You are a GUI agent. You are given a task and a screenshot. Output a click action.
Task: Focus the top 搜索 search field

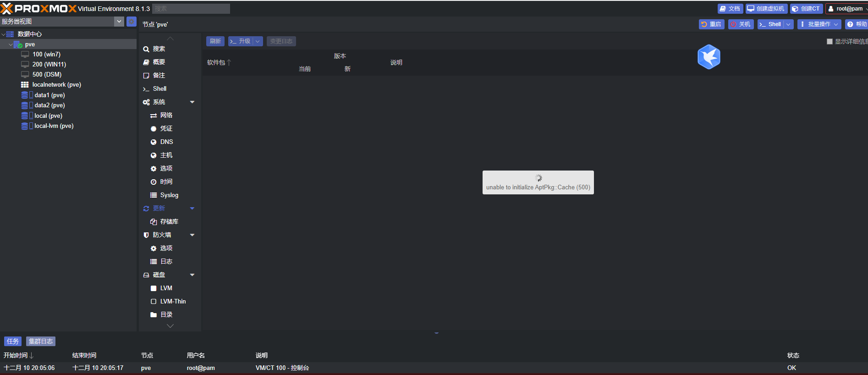point(191,9)
